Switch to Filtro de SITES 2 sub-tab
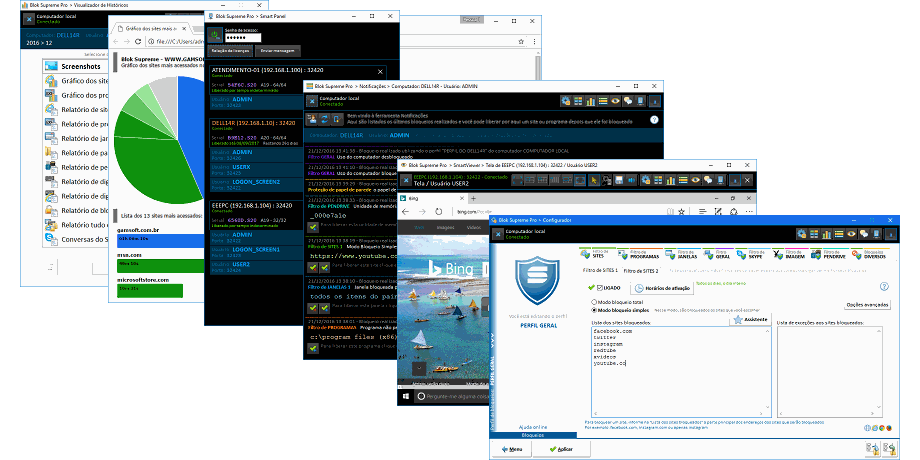 [x=640, y=271]
